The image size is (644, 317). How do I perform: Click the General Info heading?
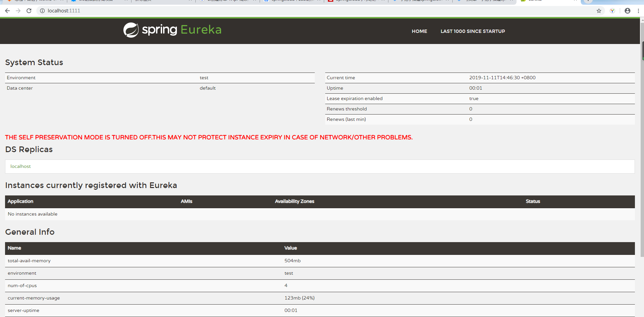[x=30, y=232]
